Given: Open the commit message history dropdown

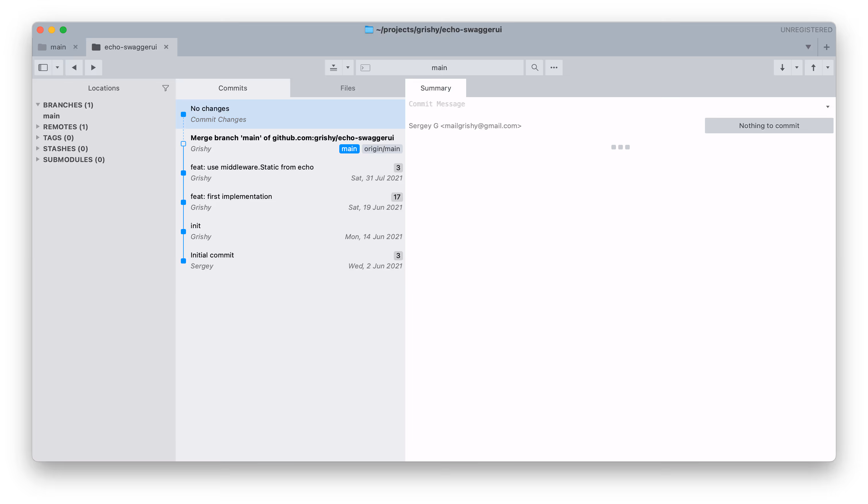Looking at the screenshot, I should (827, 107).
